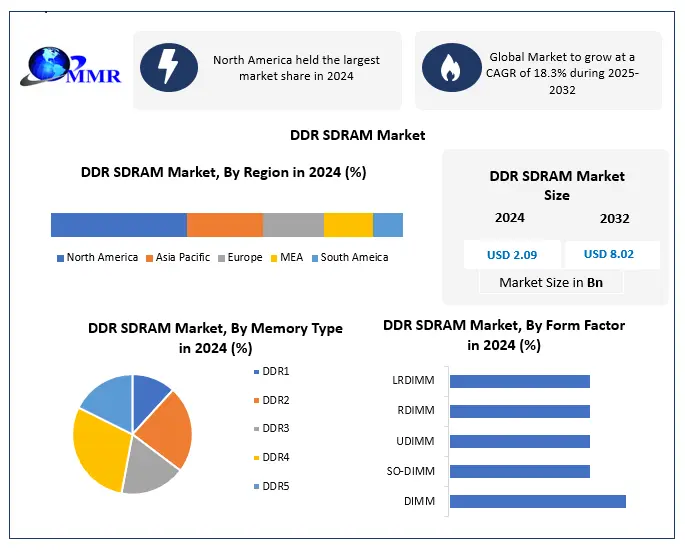
Task: Click the DDR4 legend square
Action: tap(255, 457)
